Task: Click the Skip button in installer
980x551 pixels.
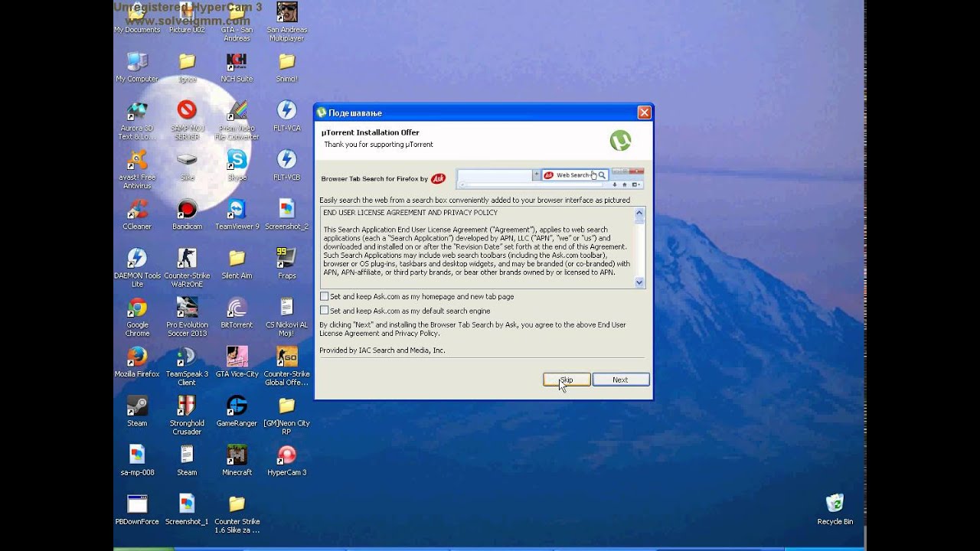Action: coord(567,380)
